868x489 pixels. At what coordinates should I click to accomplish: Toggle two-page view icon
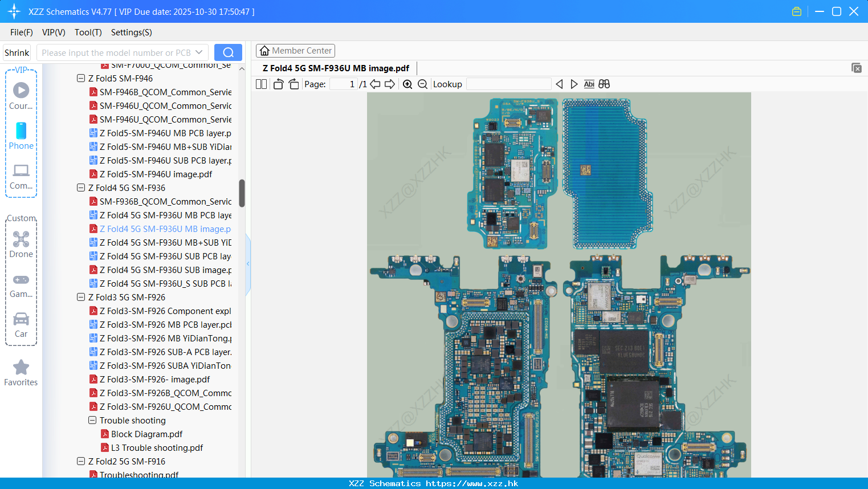(262, 84)
